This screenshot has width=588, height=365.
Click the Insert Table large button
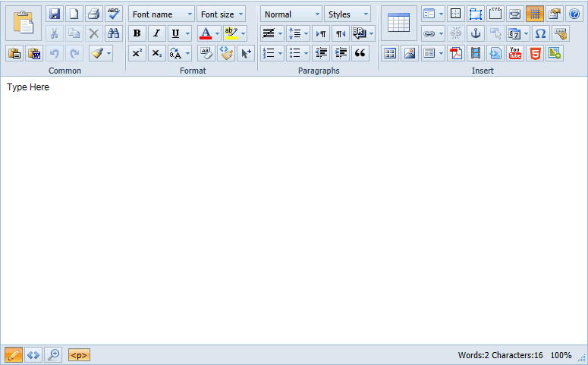[x=398, y=23]
